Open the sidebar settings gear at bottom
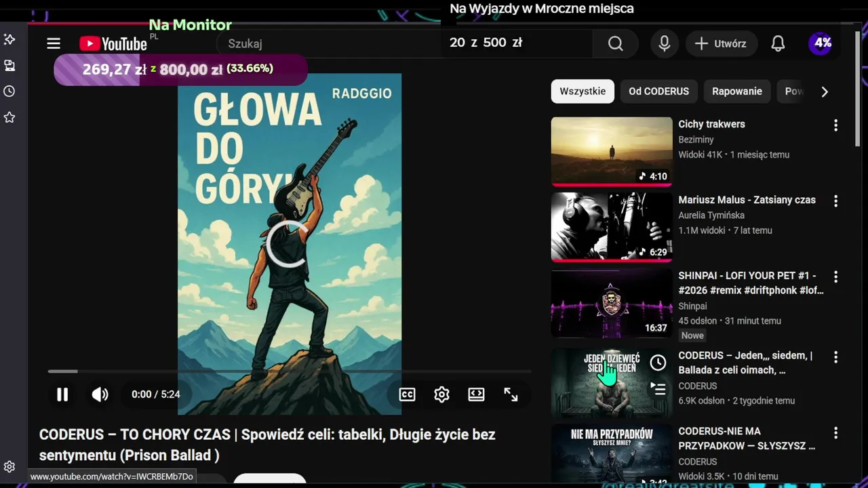Screen dimensions: 868x488 point(9,466)
